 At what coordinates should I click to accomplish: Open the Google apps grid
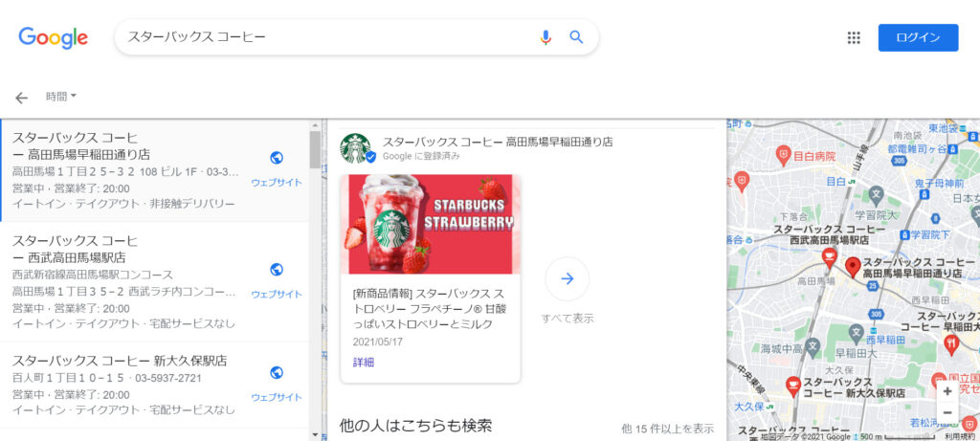854,37
